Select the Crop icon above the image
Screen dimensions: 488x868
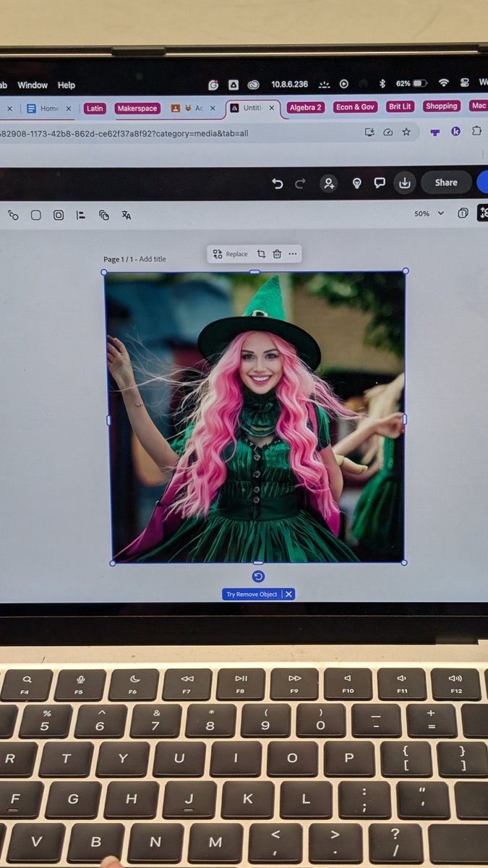pyautogui.click(x=261, y=254)
